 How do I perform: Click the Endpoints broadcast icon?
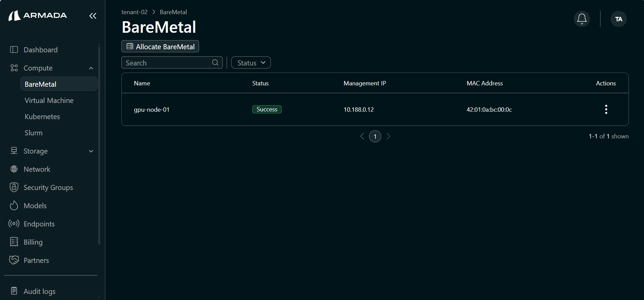(14, 223)
